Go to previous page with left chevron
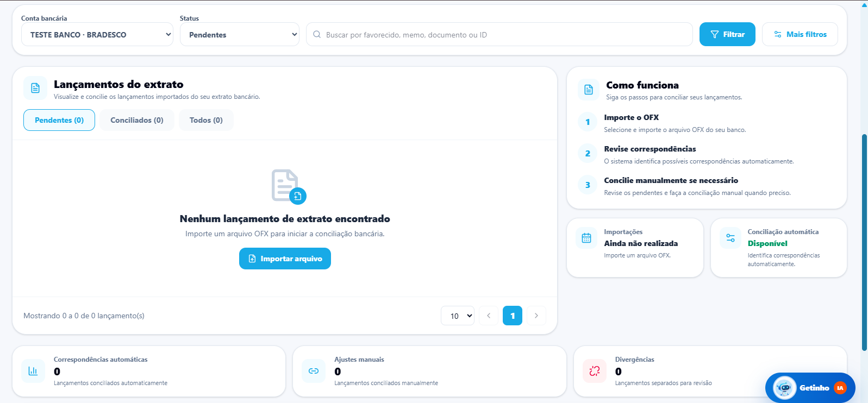The height and width of the screenshot is (403, 868). [x=489, y=316]
